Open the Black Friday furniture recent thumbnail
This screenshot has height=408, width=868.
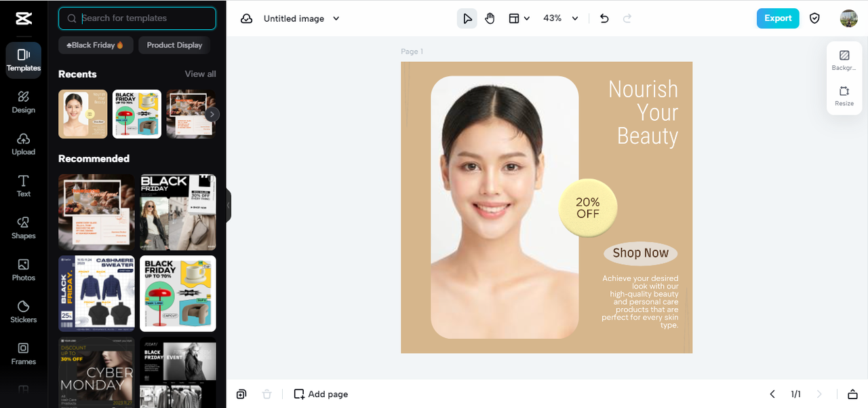point(137,114)
